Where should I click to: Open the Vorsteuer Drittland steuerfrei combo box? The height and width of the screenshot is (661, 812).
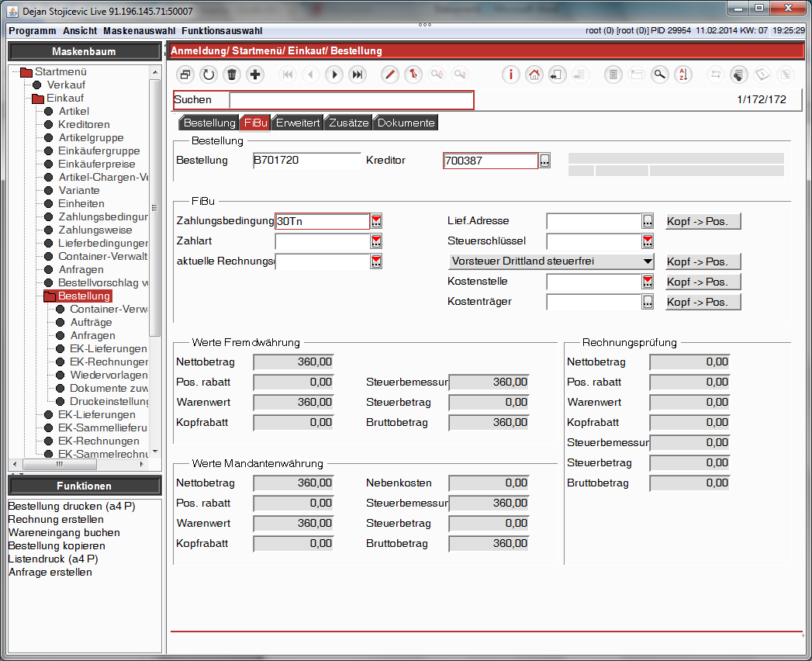(x=551, y=261)
